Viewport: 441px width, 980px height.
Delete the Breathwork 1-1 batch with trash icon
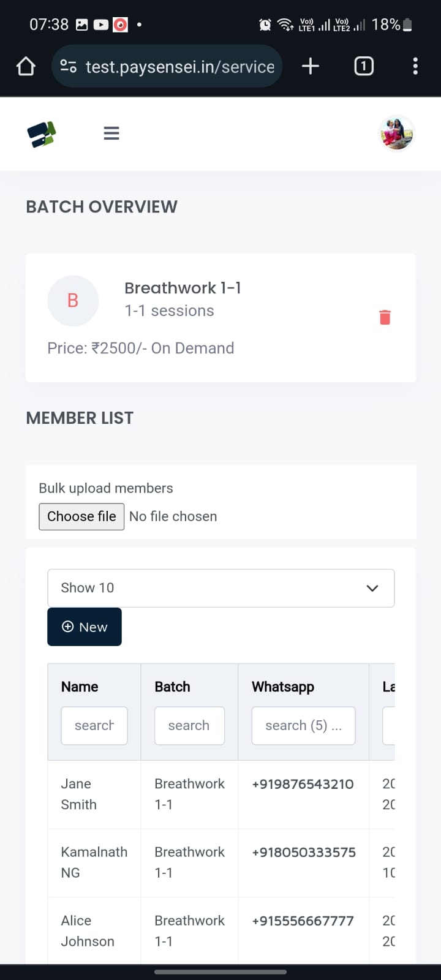click(385, 317)
